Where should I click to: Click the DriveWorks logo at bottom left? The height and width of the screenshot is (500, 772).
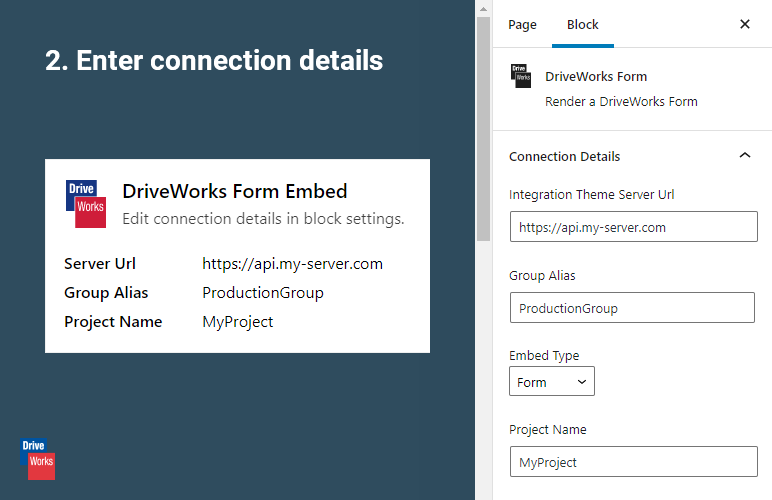(x=37, y=459)
